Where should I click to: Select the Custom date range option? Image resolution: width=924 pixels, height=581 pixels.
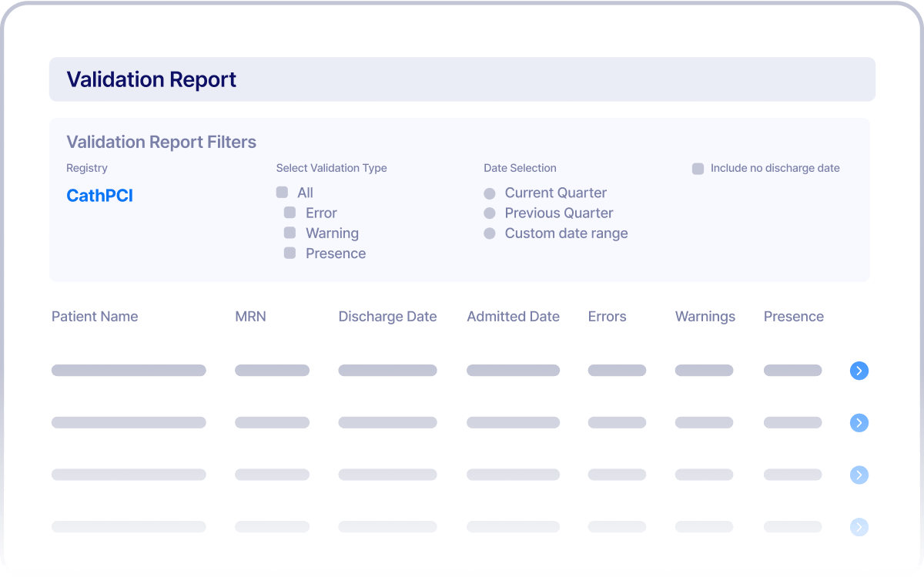[490, 233]
